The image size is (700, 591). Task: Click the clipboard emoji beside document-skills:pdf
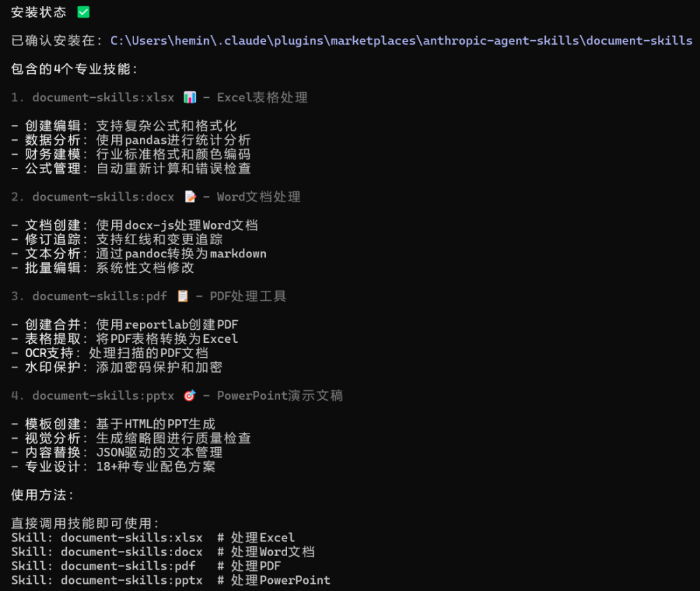pos(183,296)
